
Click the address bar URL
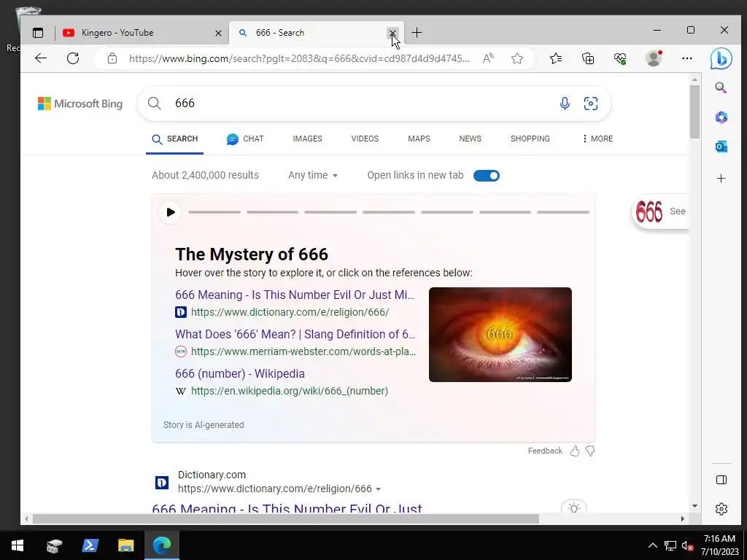click(x=298, y=58)
